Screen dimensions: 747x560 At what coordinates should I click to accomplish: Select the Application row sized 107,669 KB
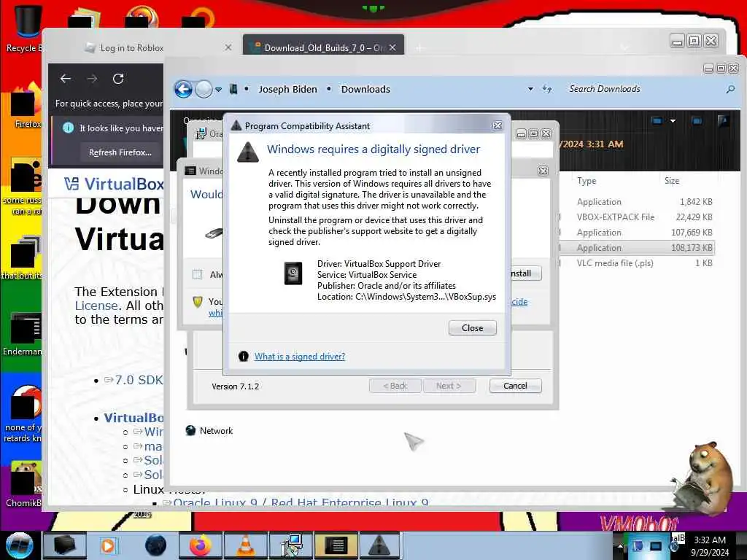click(637, 233)
